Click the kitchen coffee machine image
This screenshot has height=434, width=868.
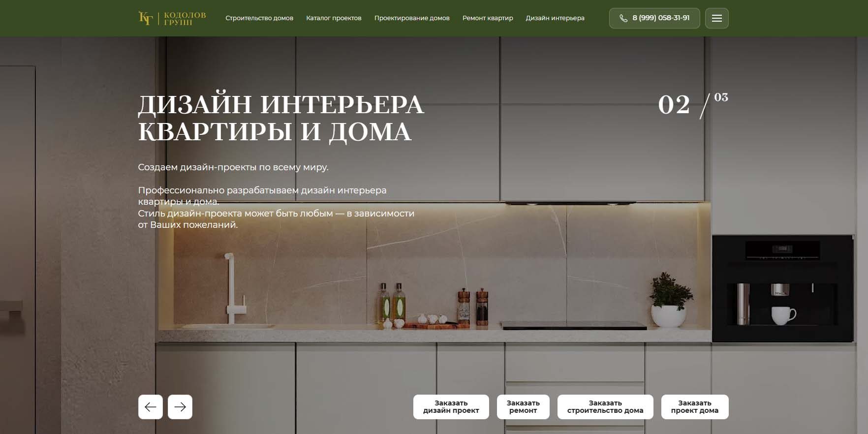pos(783,288)
